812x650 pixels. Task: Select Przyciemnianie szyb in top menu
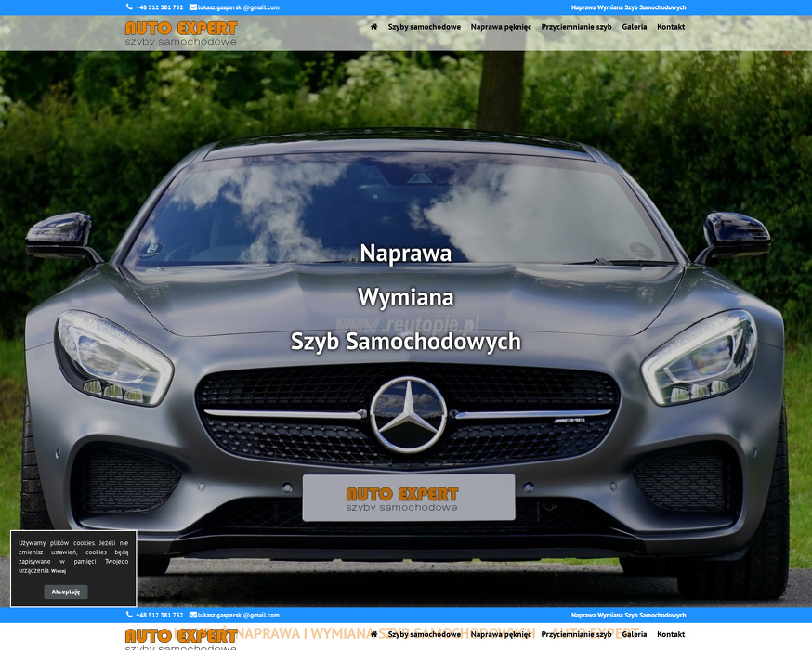tap(576, 27)
